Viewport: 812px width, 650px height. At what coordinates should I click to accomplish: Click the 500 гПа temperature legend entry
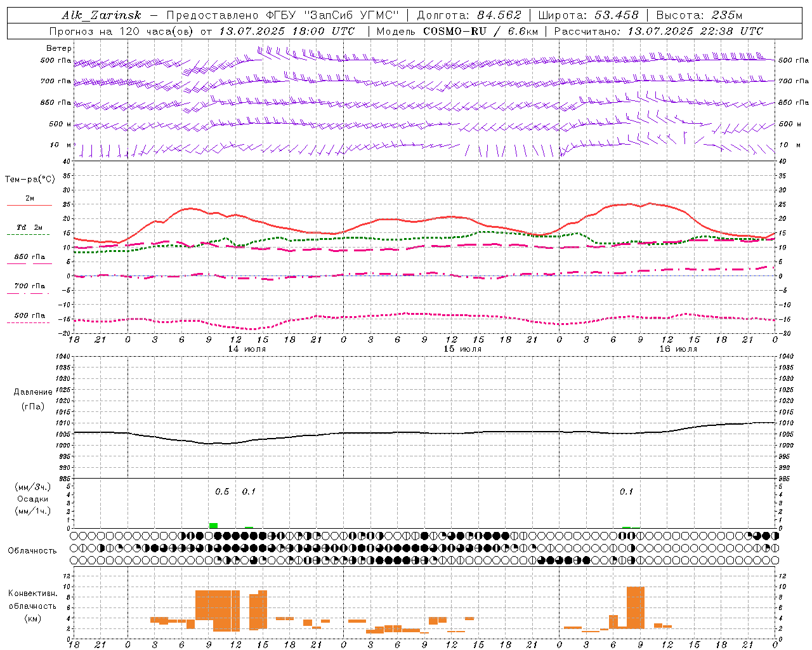(29, 315)
